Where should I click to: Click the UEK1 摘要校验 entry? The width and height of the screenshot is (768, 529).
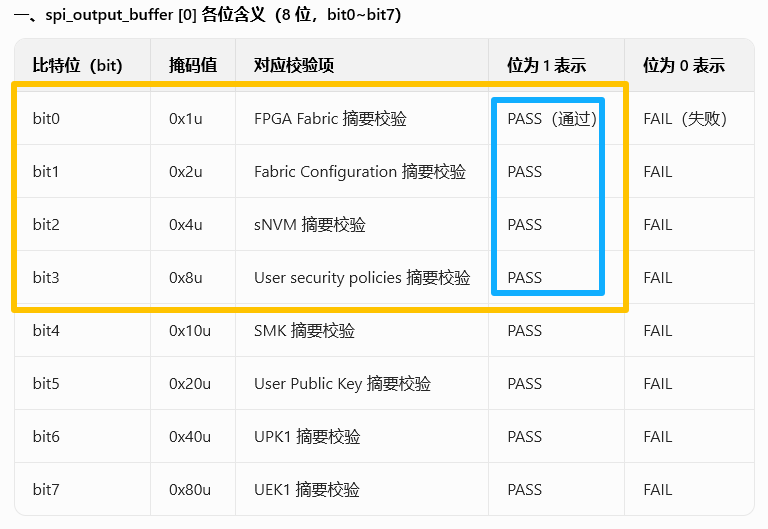(x=307, y=489)
